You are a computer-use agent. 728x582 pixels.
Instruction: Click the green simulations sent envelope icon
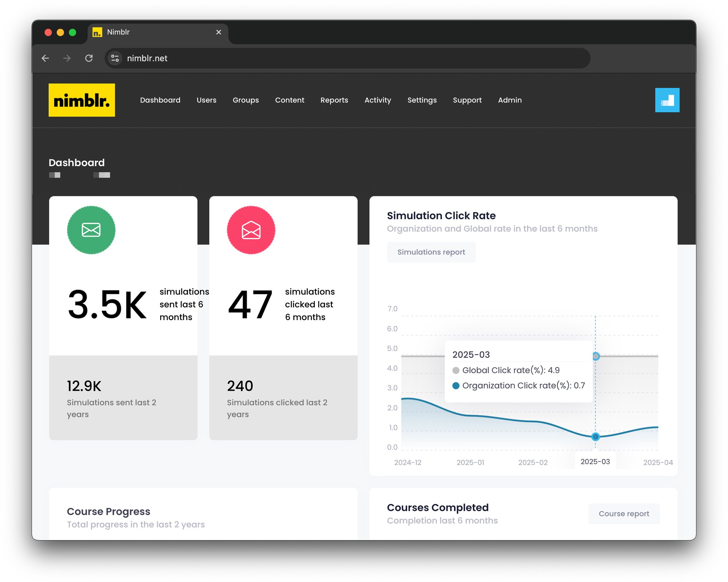(x=91, y=230)
